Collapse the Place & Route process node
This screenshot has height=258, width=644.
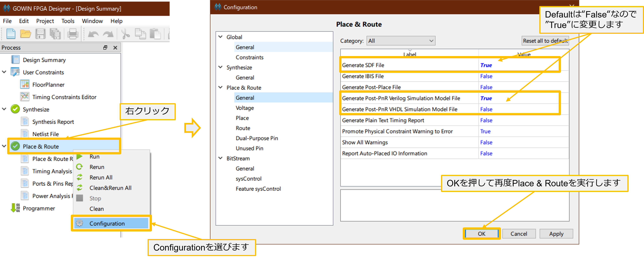pos(4,146)
